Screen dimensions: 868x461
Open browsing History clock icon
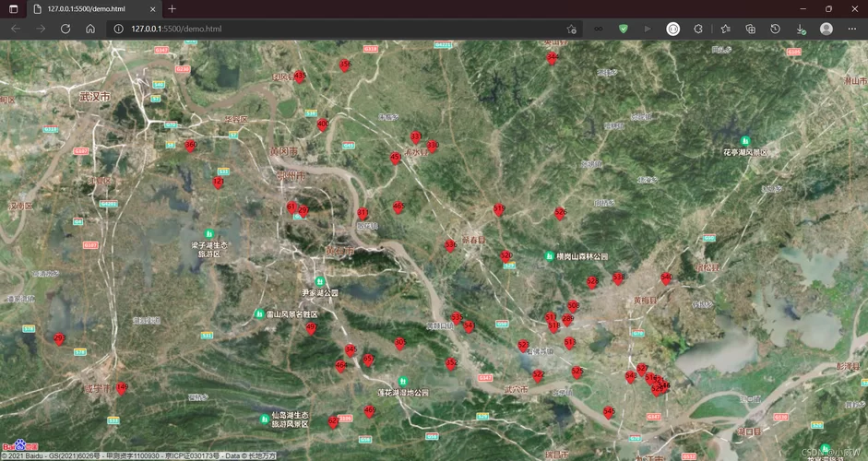click(x=775, y=29)
